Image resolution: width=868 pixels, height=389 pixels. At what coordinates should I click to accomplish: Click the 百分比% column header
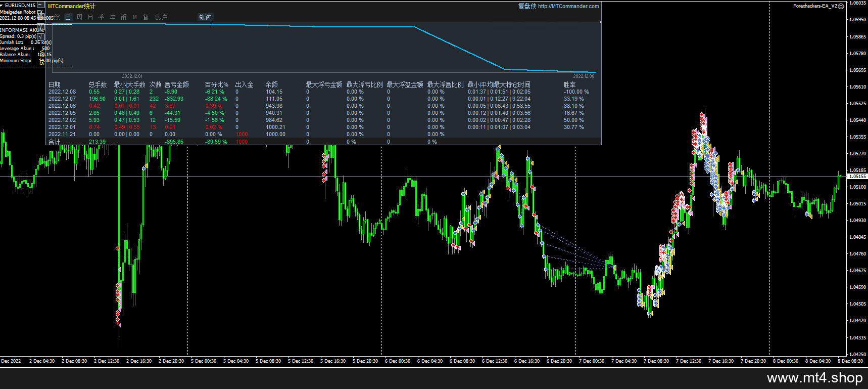click(x=217, y=84)
